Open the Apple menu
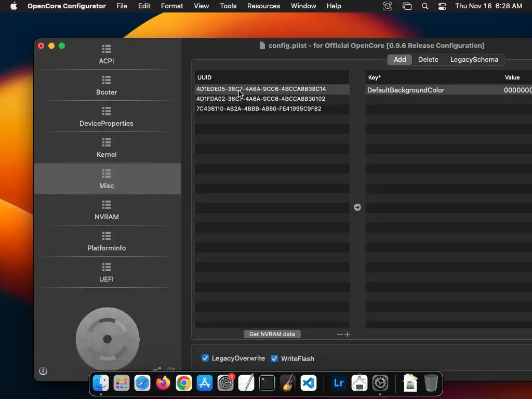532x399 pixels. 14,6
